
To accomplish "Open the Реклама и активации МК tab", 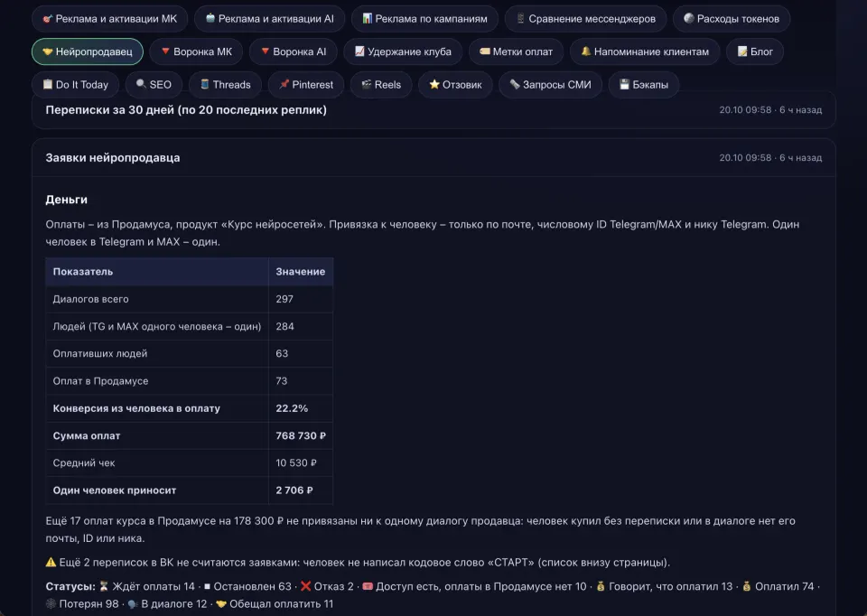I will tap(109, 19).
